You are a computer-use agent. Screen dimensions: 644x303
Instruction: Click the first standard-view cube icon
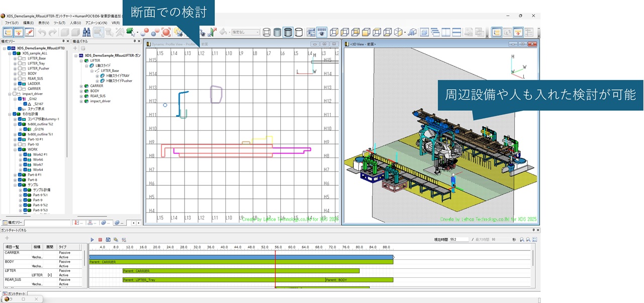coord(334,32)
